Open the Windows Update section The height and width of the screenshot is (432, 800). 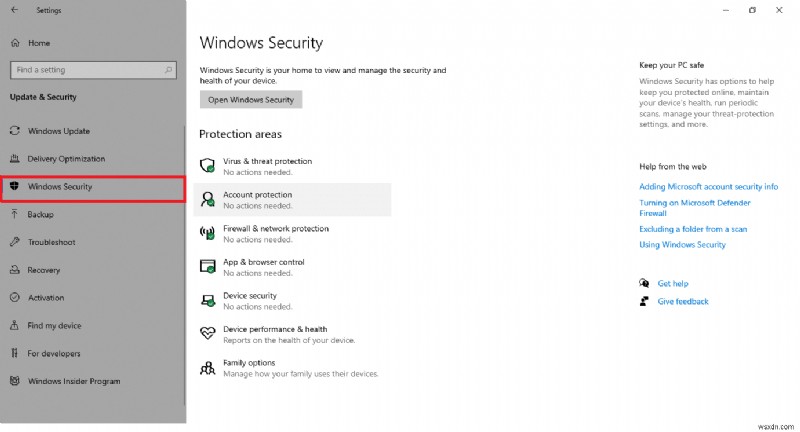click(59, 131)
